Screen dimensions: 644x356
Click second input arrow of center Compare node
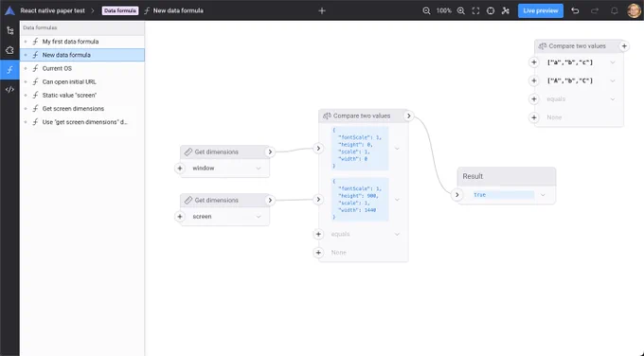click(x=318, y=200)
